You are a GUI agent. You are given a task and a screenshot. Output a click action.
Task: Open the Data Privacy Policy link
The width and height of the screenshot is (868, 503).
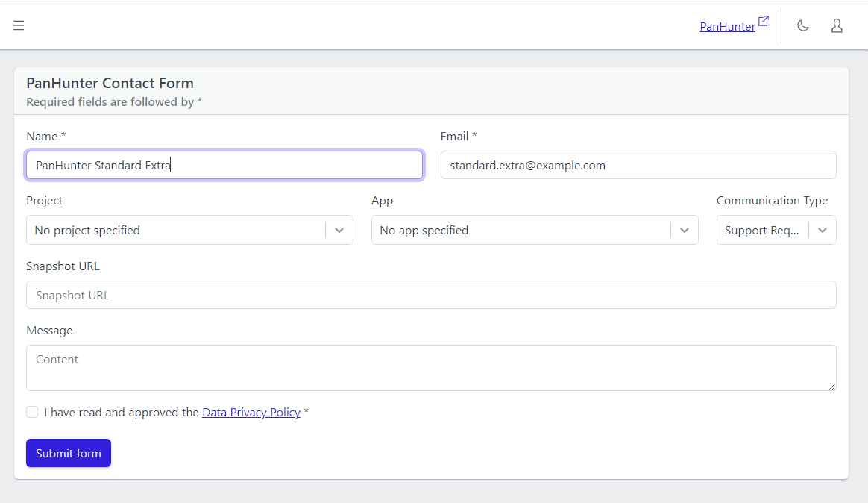tap(251, 412)
